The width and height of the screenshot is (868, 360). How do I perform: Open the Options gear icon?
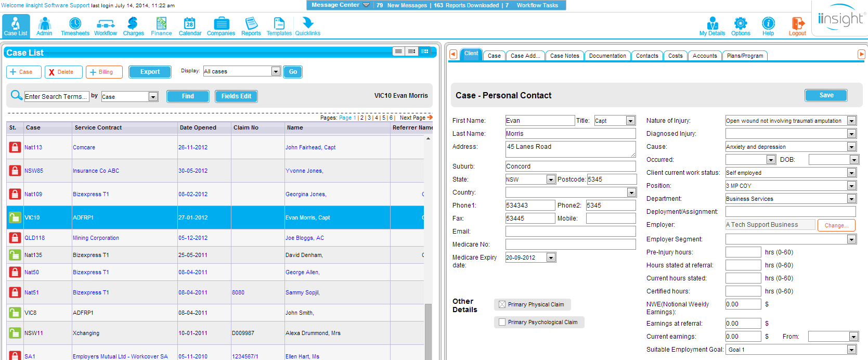click(741, 24)
